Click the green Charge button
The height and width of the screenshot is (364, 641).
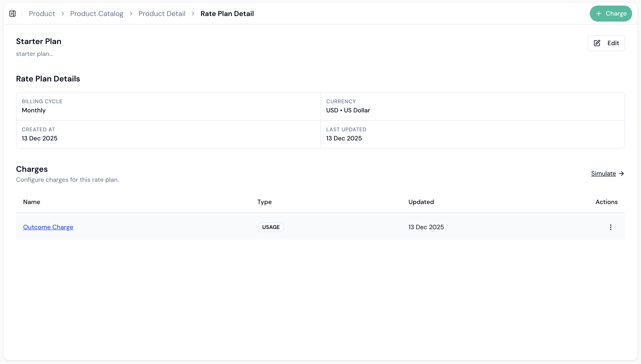[611, 14]
